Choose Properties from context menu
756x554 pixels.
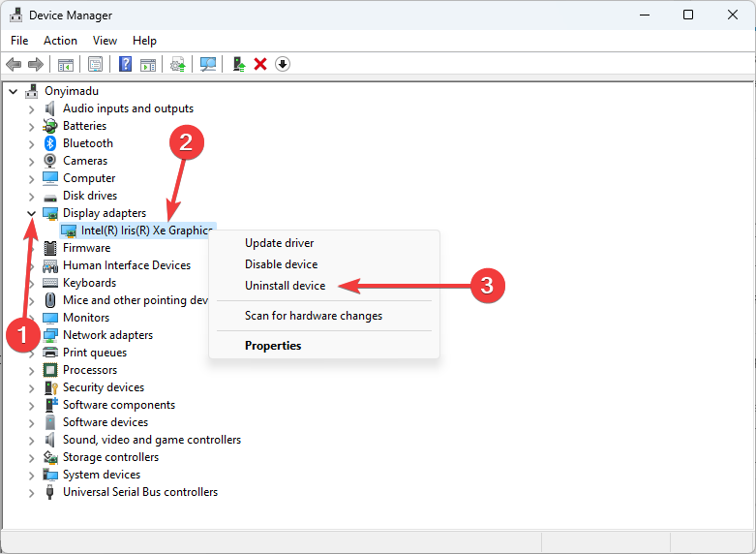point(273,346)
